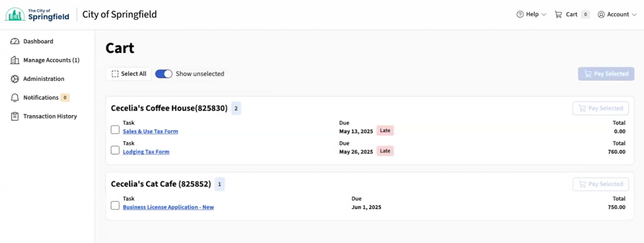The image size is (644, 243).
Task: Click Pay Selected for Cecelia's Coffee House
Action: click(600, 108)
